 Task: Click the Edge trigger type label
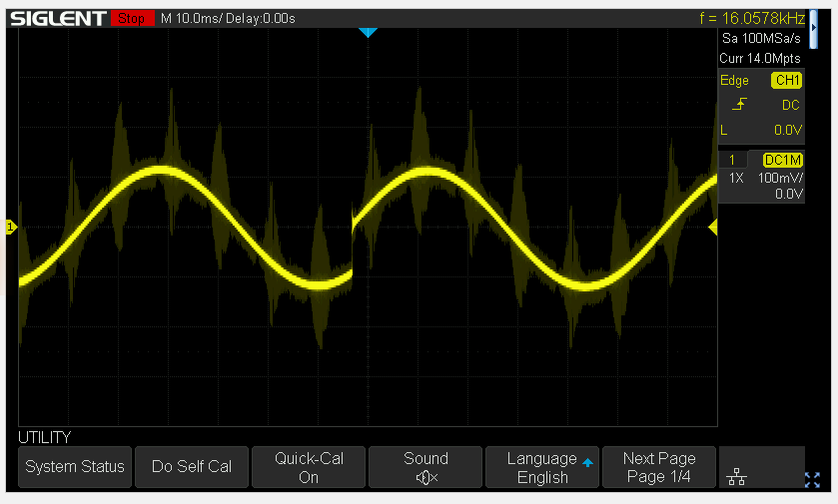(x=734, y=81)
